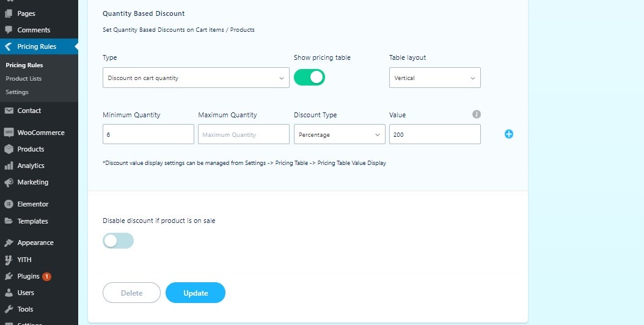Screen dimensions: 644x325
Task: Turn off Show pricing table toggle
Action: (309, 77)
